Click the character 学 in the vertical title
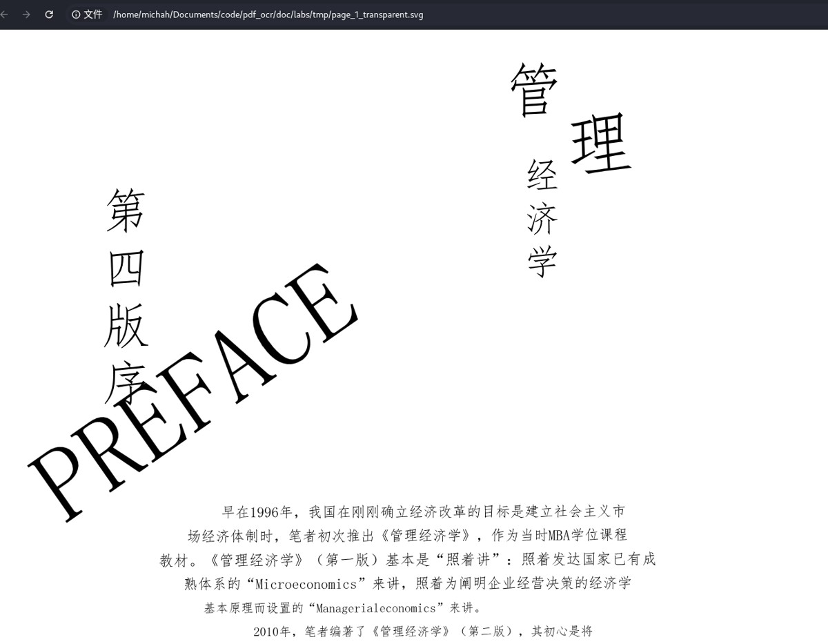828x644 pixels. pyautogui.click(x=542, y=262)
